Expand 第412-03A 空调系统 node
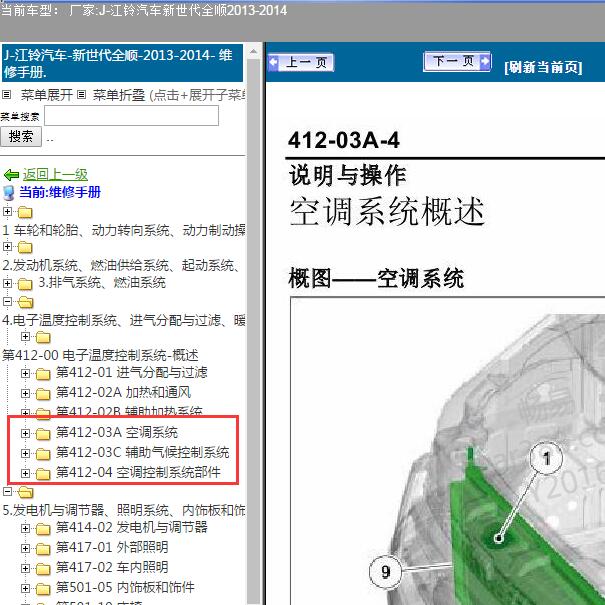The image size is (605, 605). [25, 433]
